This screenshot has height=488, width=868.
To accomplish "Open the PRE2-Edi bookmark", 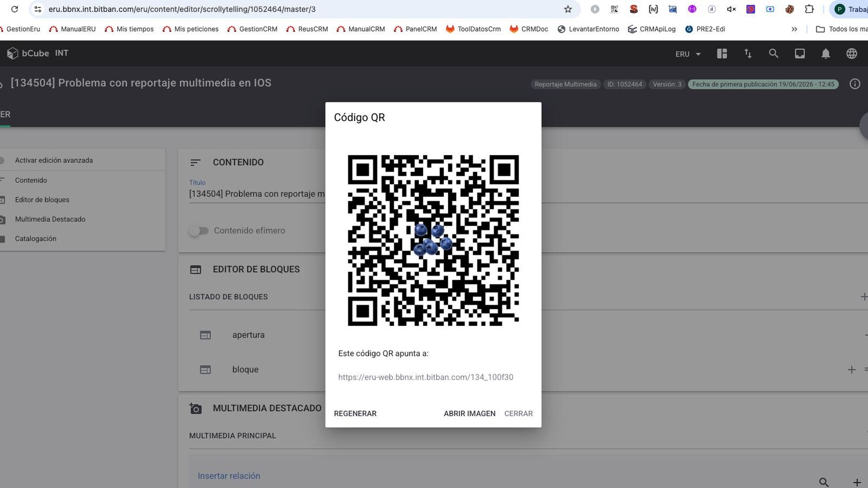I will click(x=705, y=29).
